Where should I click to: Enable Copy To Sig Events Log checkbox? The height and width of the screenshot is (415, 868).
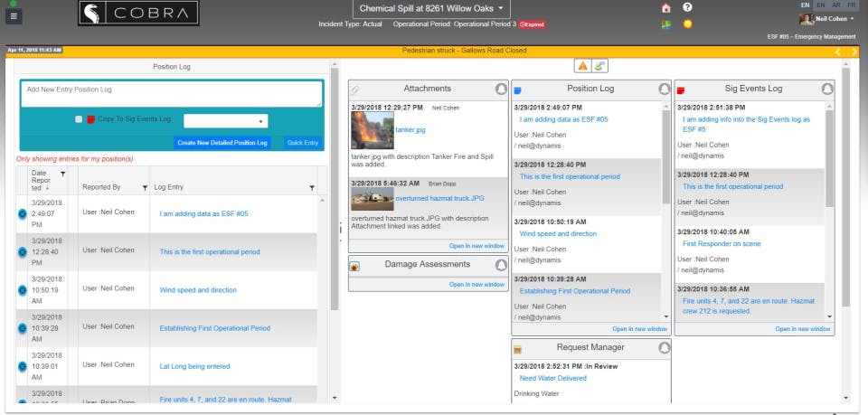tap(79, 119)
